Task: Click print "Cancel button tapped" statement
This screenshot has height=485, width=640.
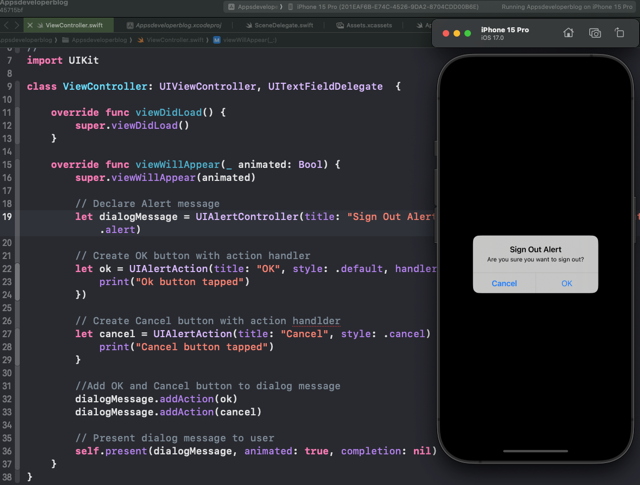Action: 187,347
